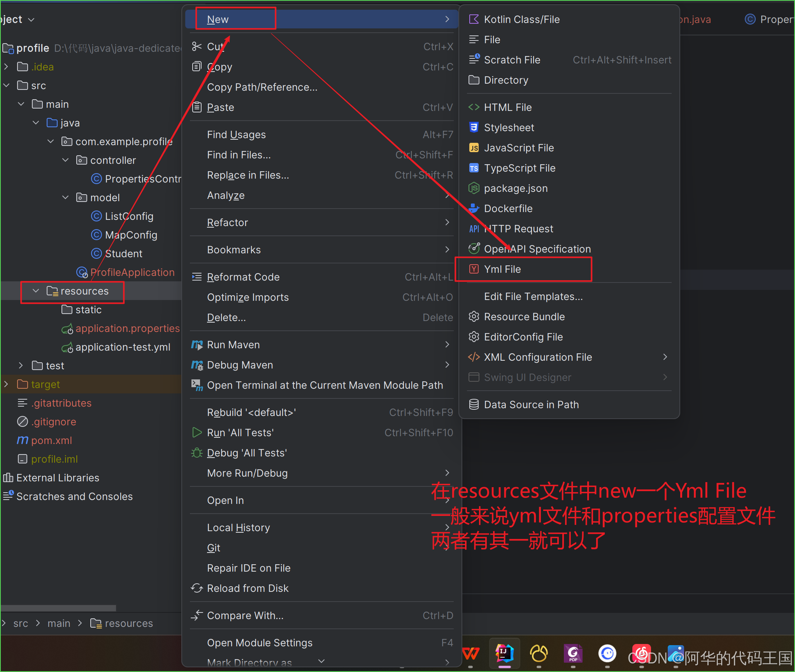795x672 pixels.
Task: Click resources in the breadcrumb path
Action: [x=128, y=623]
